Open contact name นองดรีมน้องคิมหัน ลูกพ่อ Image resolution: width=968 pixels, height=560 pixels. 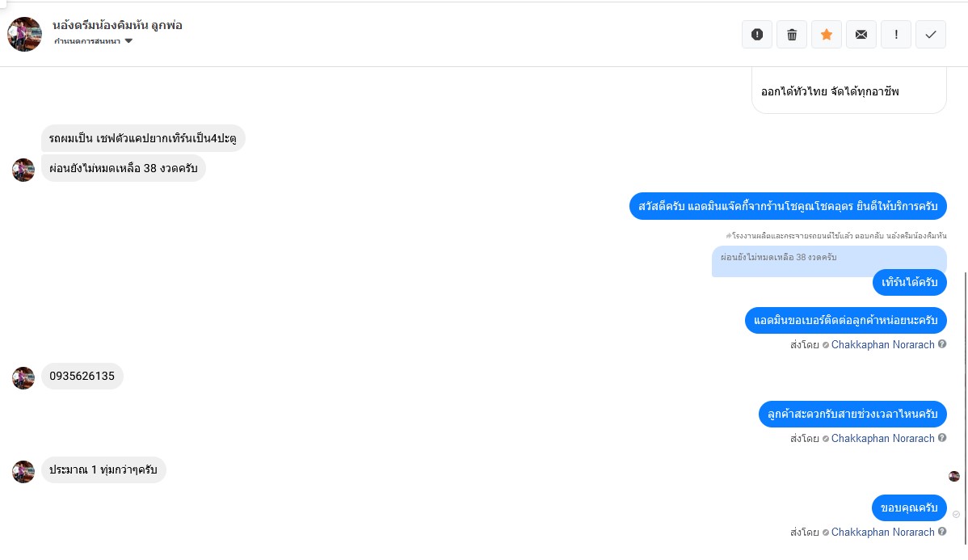tap(117, 25)
